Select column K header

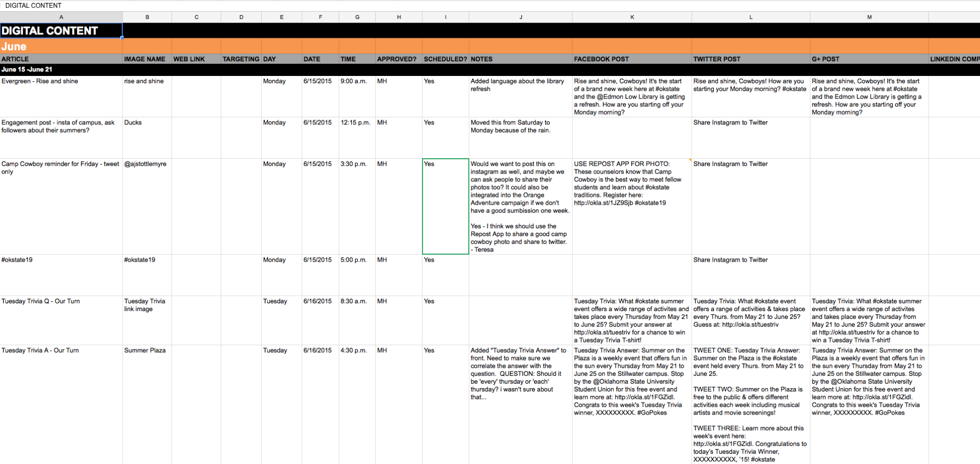(632, 17)
